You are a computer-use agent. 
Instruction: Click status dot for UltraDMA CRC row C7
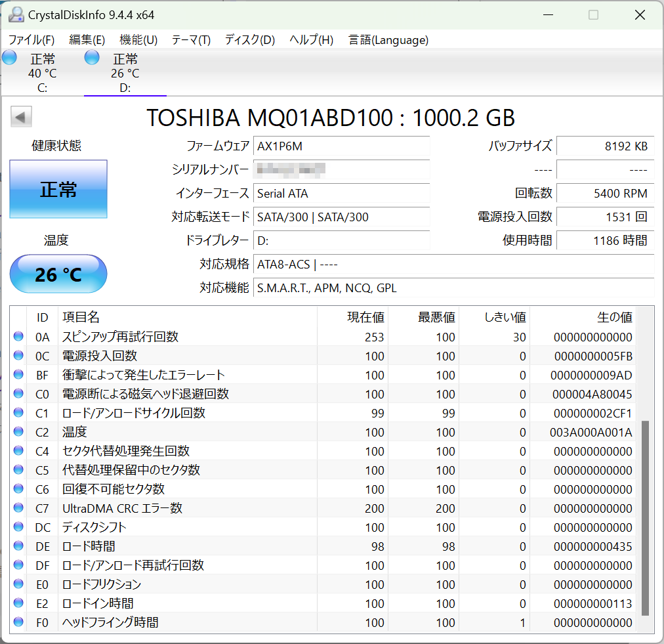tap(18, 508)
